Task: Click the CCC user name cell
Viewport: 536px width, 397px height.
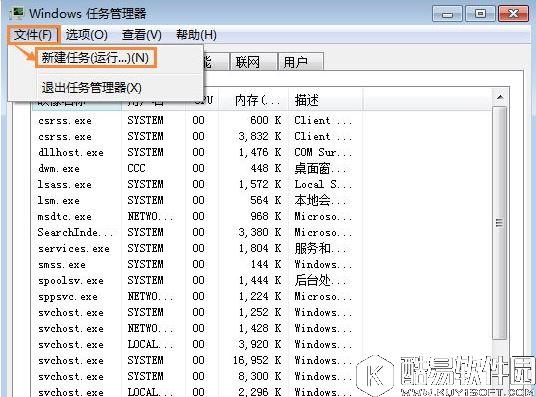Action: click(x=136, y=169)
